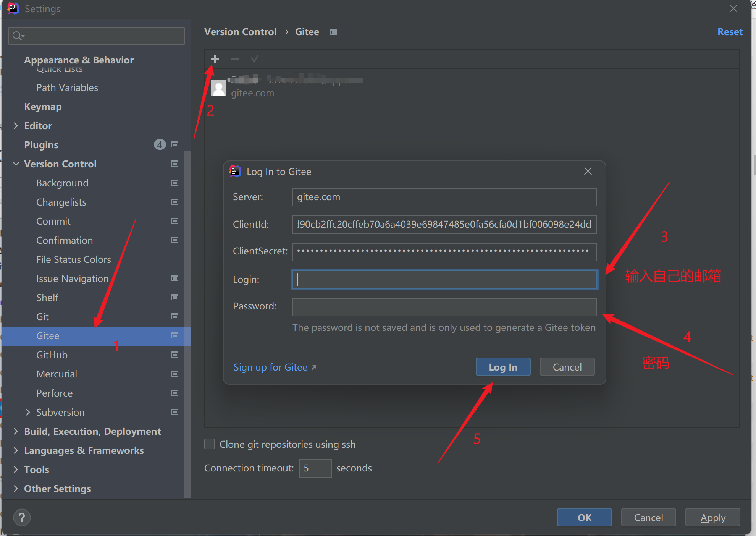Select Mercurial settings

tap(57, 374)
